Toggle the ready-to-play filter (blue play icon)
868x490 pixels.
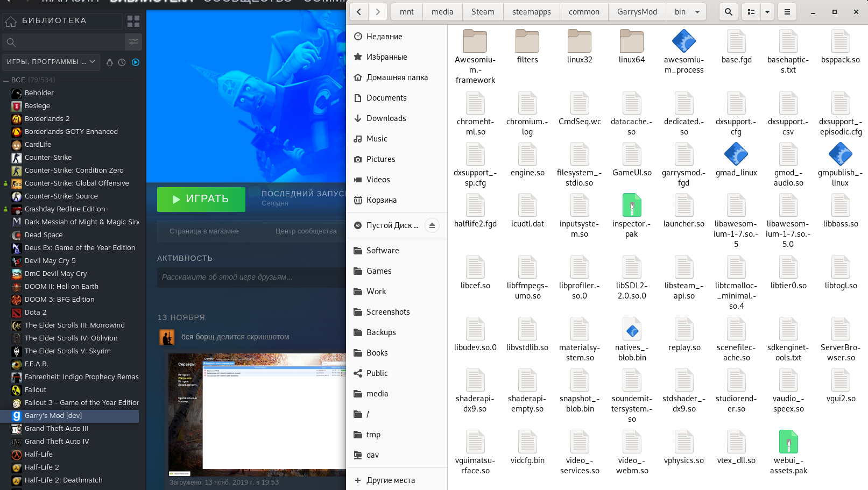136,62
